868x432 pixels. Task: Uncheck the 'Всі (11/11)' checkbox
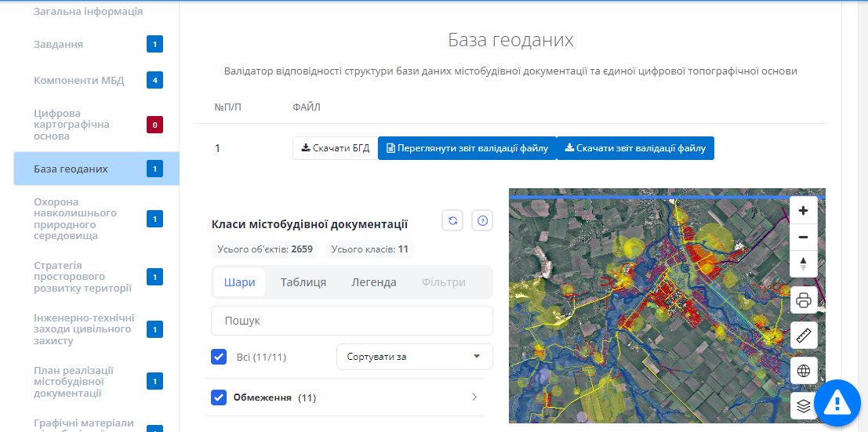[x=219, y=357]
